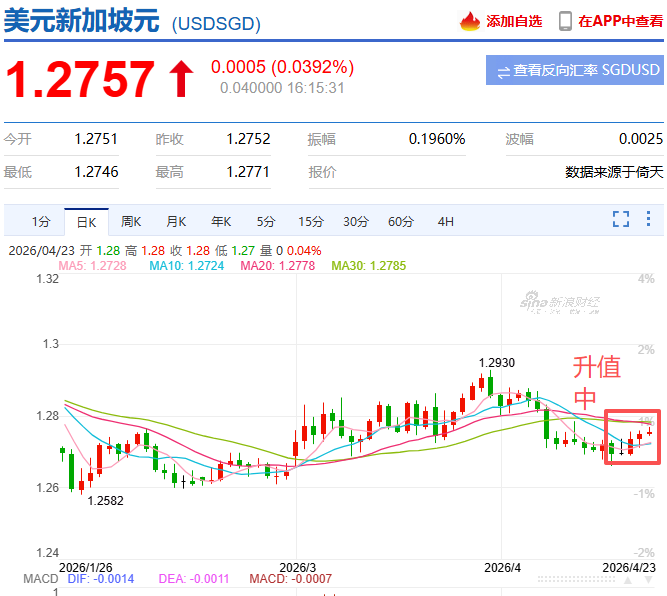Click 添加自选 to add to watchlist
Screen dimensions: 667x596
(x=514, y=21)
